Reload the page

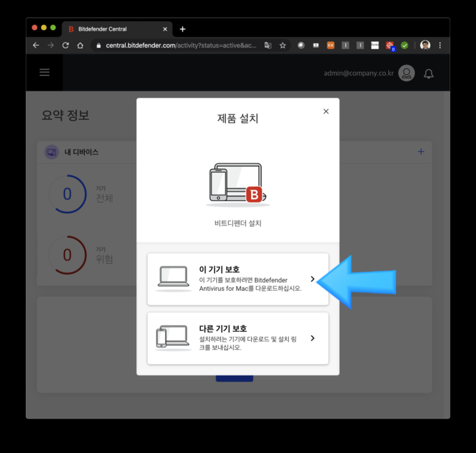coord(65,46)
